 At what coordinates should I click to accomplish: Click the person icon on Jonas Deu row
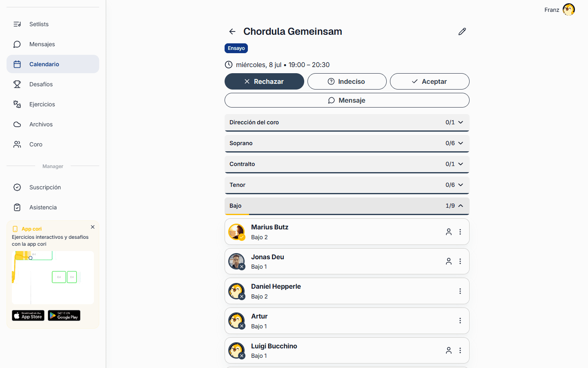pyautogui.click(x=449, y=261)
